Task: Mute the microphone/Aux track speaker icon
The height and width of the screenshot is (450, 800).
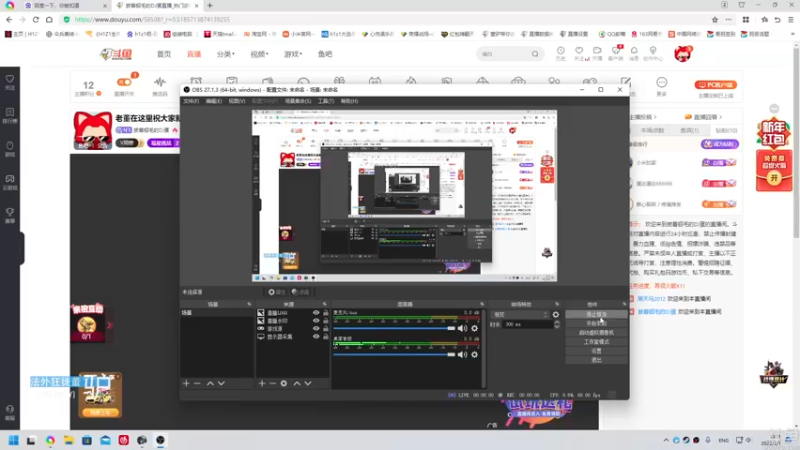Action: tap(462, 329)
